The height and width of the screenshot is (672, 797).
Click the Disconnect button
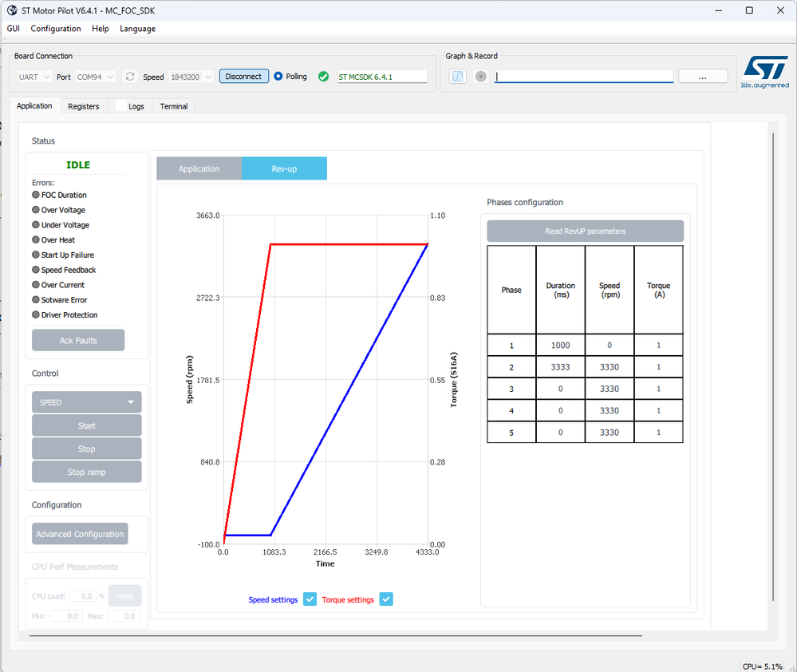point(244,77)
